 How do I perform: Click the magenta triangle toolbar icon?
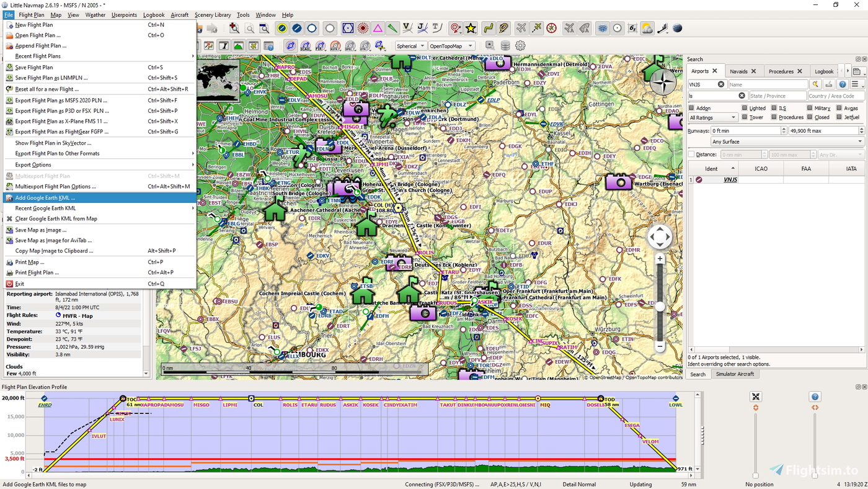click(378, 28)
